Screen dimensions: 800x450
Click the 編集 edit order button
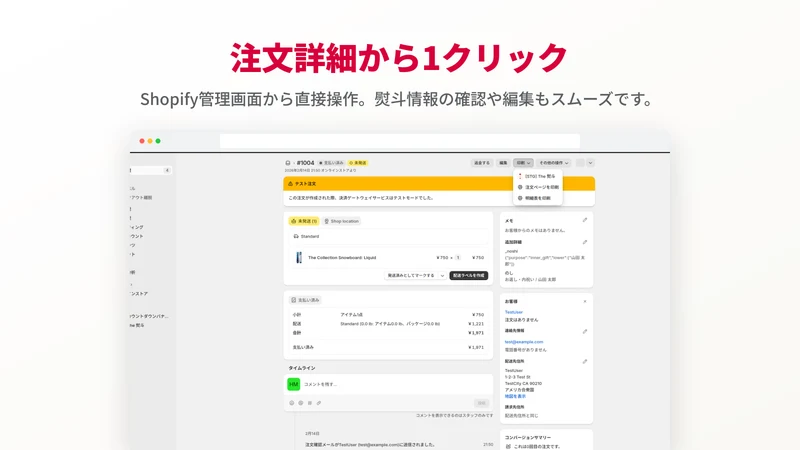click(503, 163)
